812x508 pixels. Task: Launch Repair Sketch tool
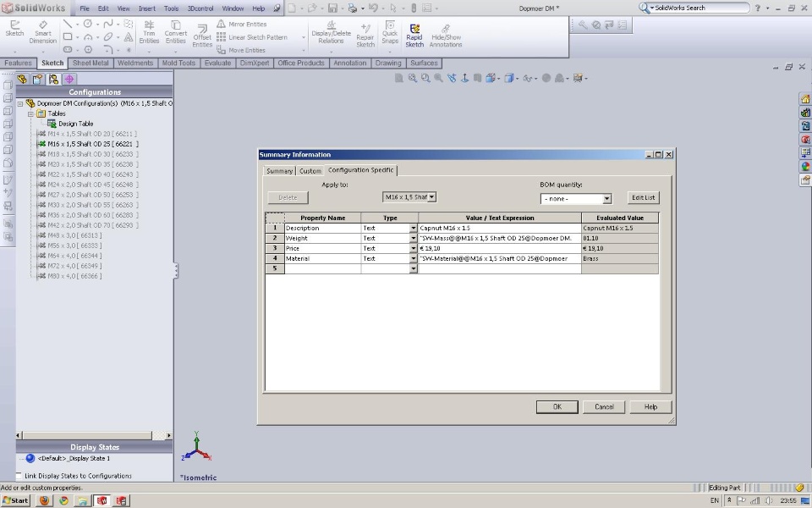tap(365, 36)
